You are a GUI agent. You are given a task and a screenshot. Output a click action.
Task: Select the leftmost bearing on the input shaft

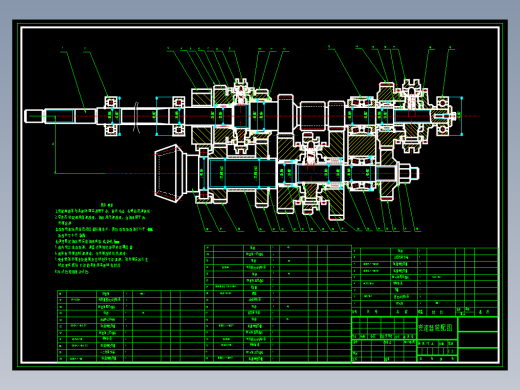pos(111,116)
